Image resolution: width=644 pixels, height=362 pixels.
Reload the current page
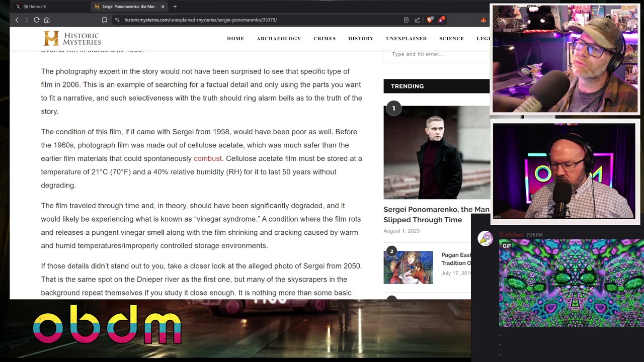point(36,20)
